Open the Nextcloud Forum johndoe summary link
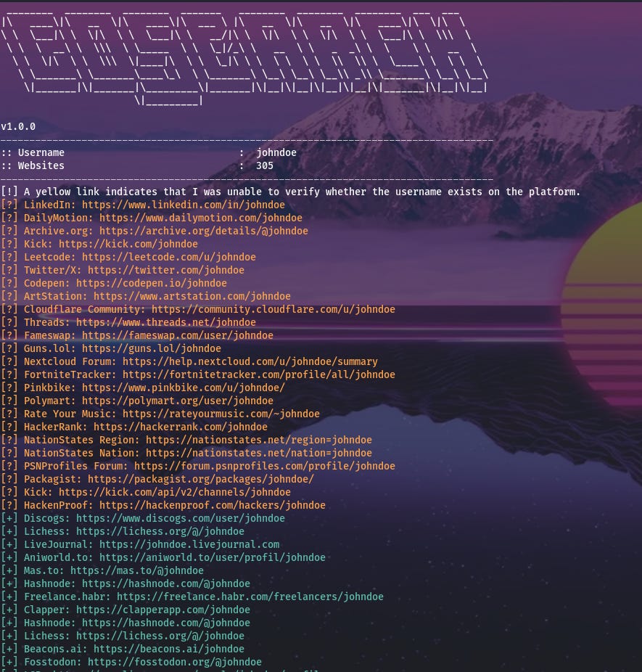The width and height of the screenshot is (642, 672). [250, 361]
